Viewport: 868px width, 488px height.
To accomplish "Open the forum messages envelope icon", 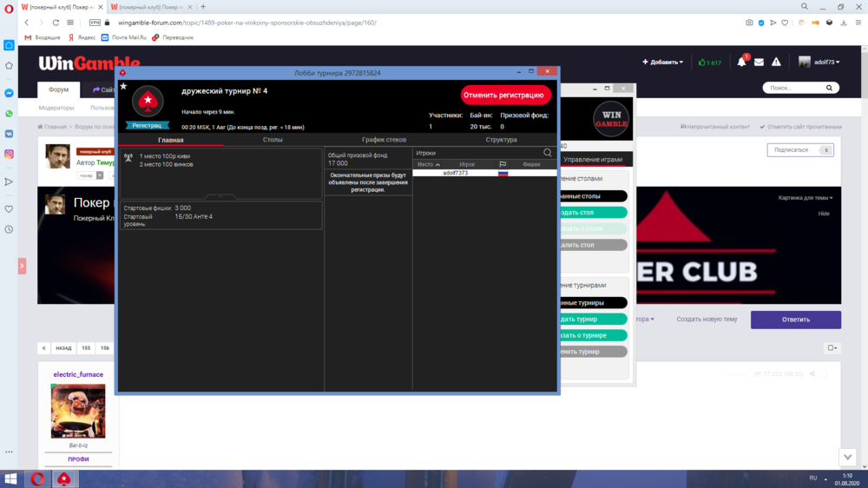I will [x=759, y=63].
